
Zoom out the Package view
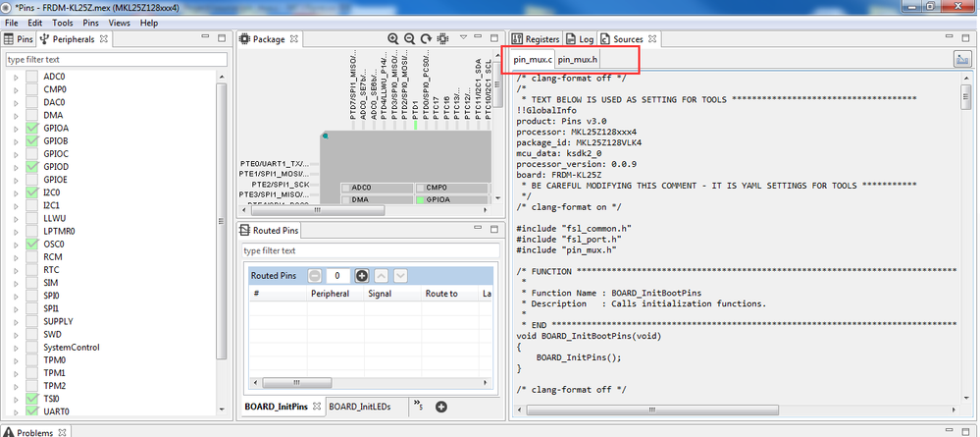[x=409, y=39]
